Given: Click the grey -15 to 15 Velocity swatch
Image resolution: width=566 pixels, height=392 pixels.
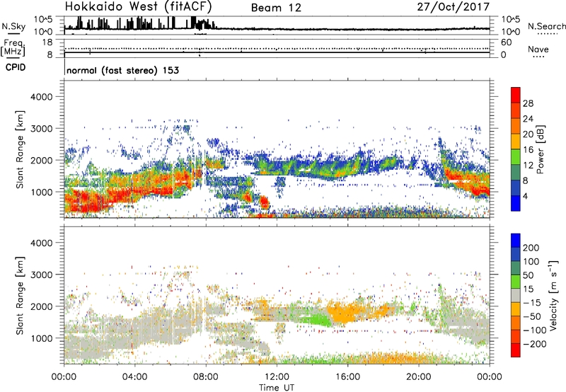Looking at the screenshot, I should pos(516,295).
